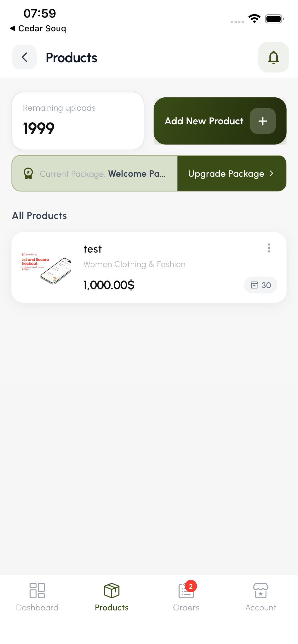Tap the notification bell icon
Image resolution: width=298 pixels, height=644 pixels.
tap(273, 57)
